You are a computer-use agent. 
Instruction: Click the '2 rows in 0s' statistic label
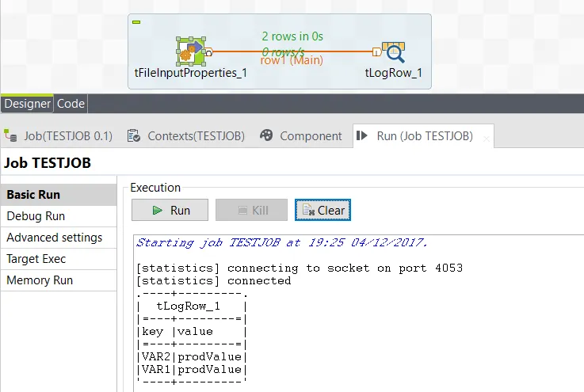point(292,36)
